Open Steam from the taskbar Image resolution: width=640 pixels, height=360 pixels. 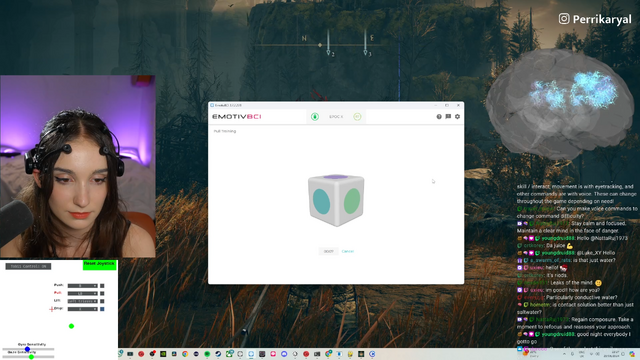(218, 354)
